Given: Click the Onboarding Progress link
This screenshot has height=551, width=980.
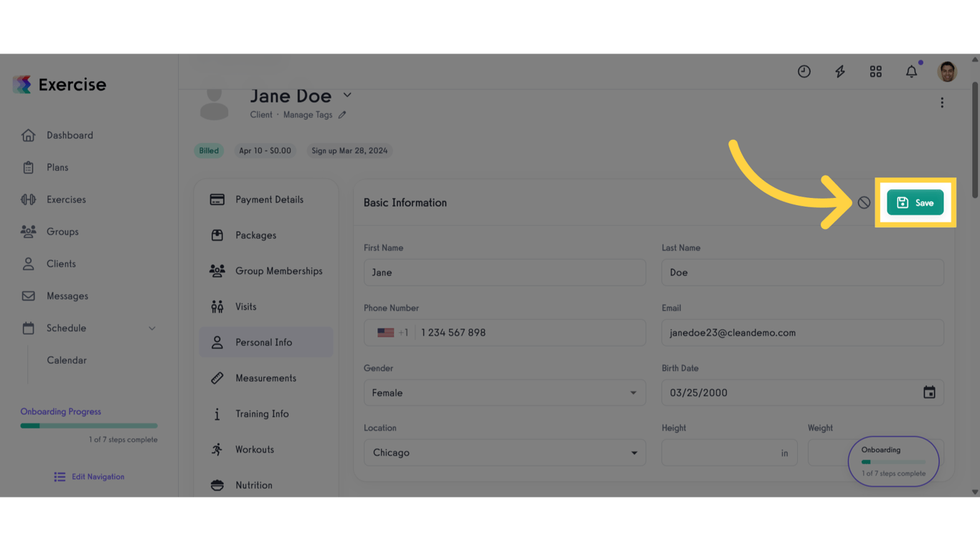Looking at the screenshot, I should (61, 412).
